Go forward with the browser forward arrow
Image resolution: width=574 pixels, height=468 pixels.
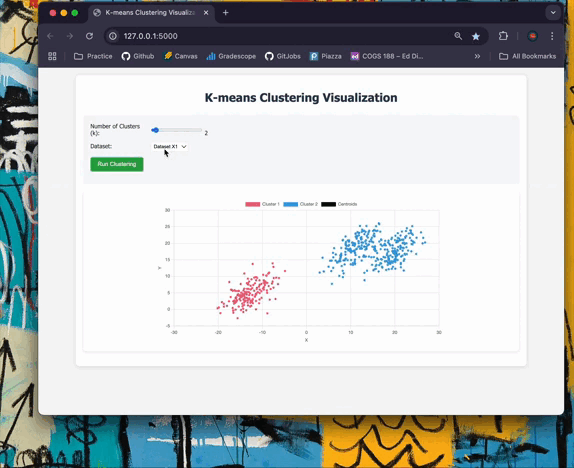pos(70,36)
